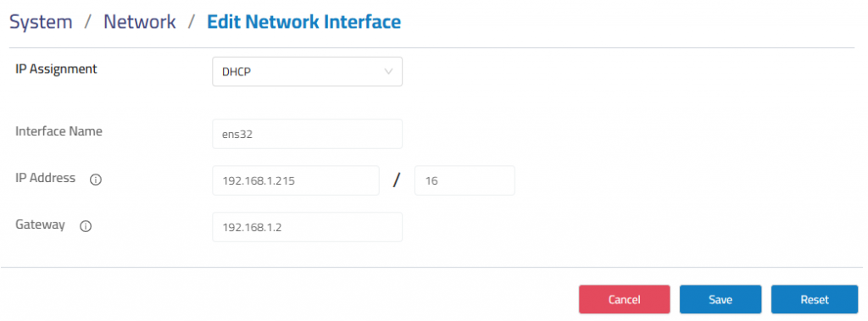Screen dimensions: 868x321
Task: Click the slash between IP and prefix
Action: point(397,180)
